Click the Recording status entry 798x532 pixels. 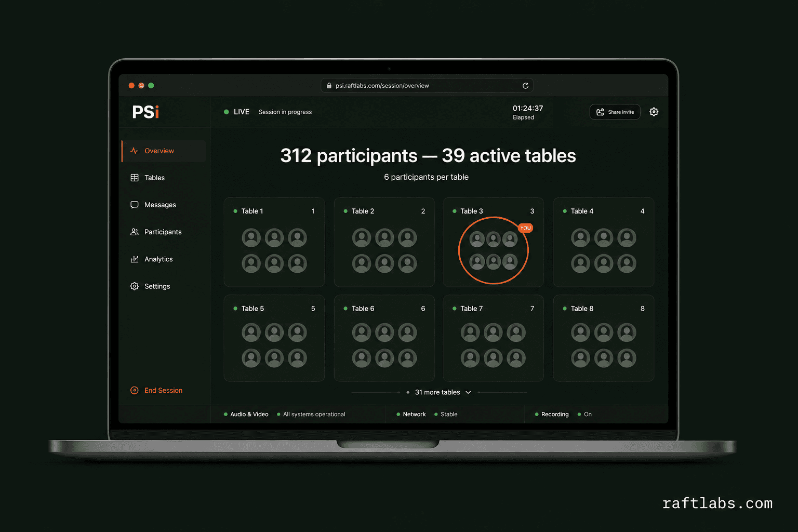coord(552,414)
